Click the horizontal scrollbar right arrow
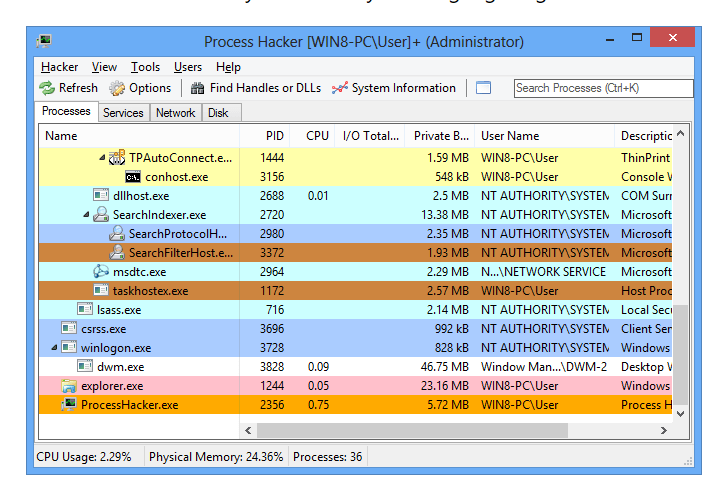726x502 pixels. click(663, 430)
